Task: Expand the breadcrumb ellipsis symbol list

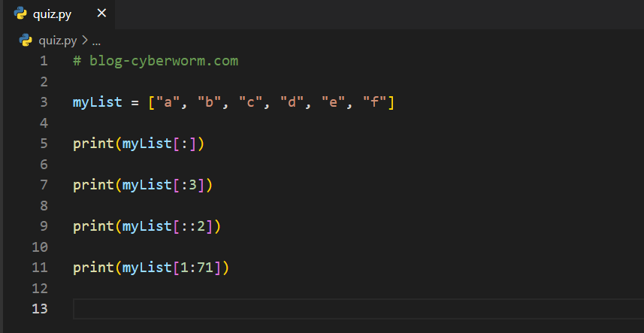Action: tap(96, 41)
